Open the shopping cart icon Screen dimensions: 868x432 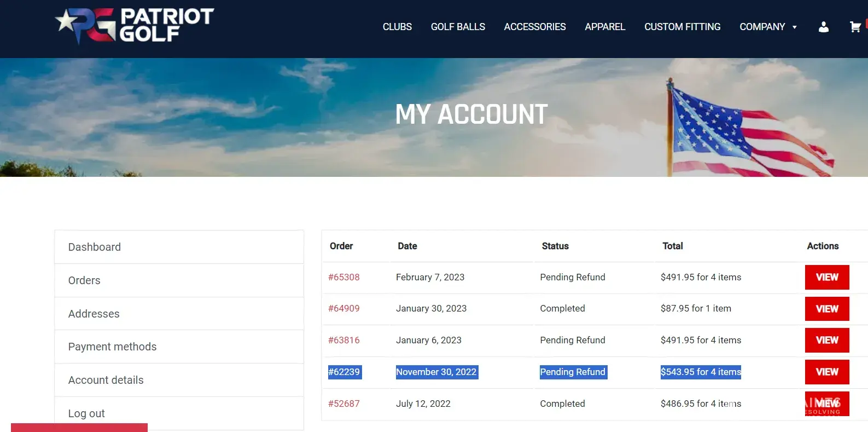pos(855,27)
